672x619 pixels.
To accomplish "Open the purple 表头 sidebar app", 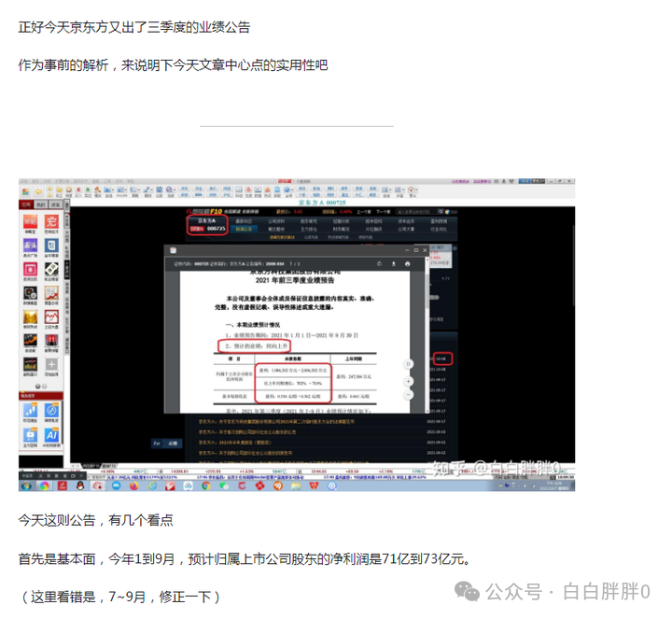I will pos(30,246).
